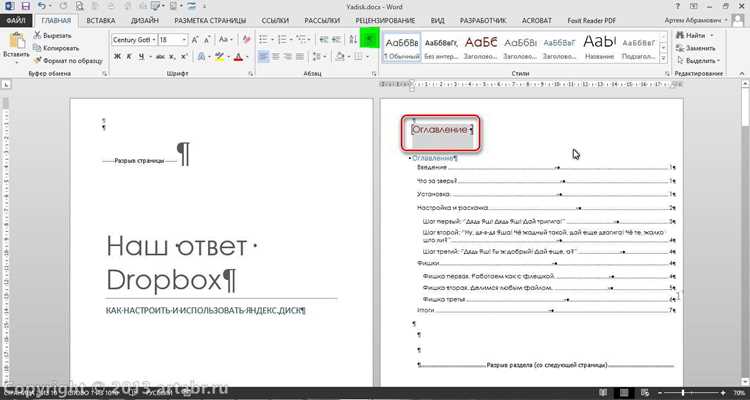Apply bulleted list
The height and width of the screenshot is (400, 750).
[263, 40]
